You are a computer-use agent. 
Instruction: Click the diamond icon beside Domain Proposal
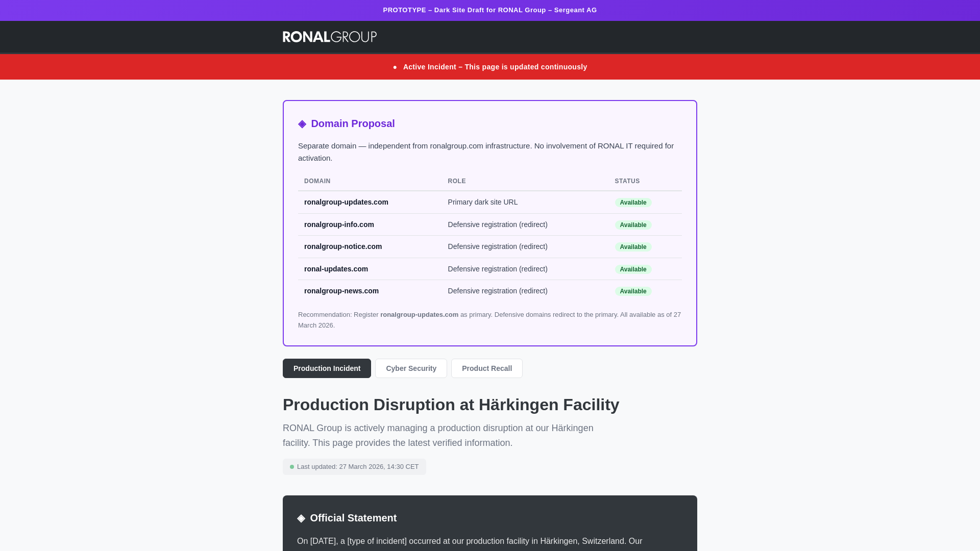pos(302,124)
